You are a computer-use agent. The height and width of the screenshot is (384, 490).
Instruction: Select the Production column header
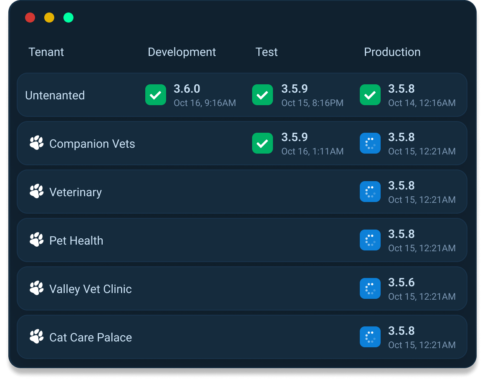(x=392, y=52)
